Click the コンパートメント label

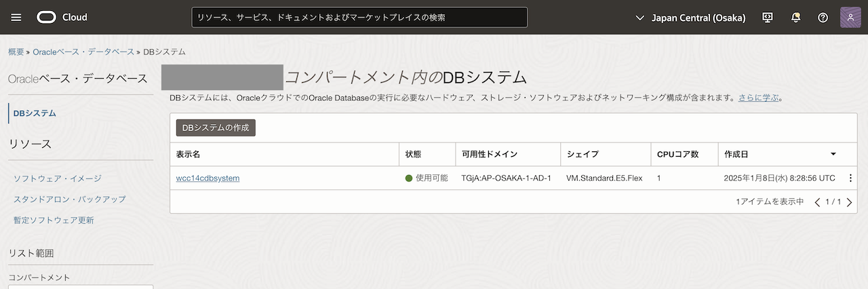coord(39,277)
